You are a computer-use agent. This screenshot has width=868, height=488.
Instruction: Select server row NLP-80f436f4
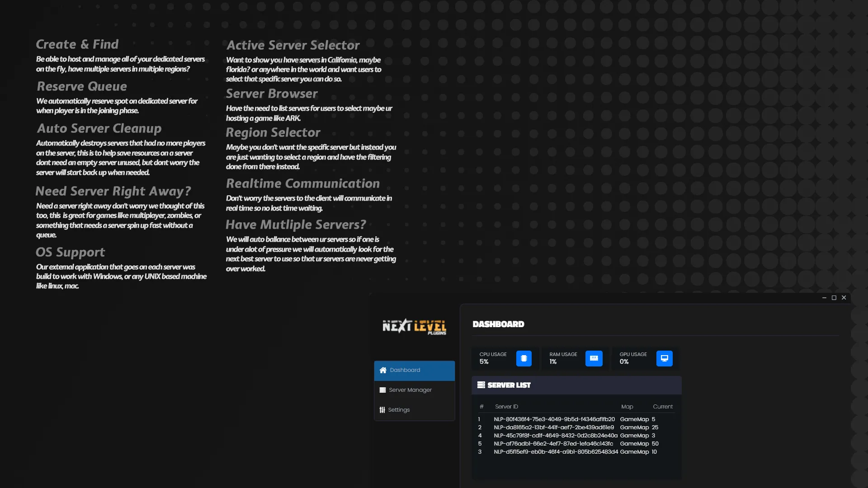[x=554, y=419]
